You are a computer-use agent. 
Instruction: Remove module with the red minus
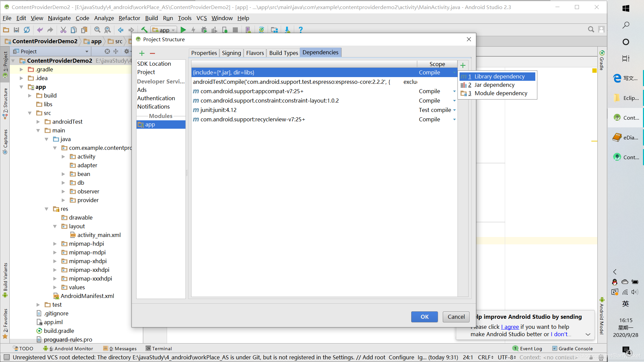coord(153,53)
